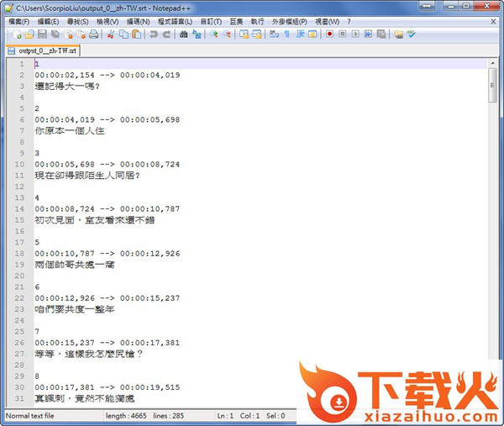
Task: Run the spell check ABC icon
Action: (411, 34)
